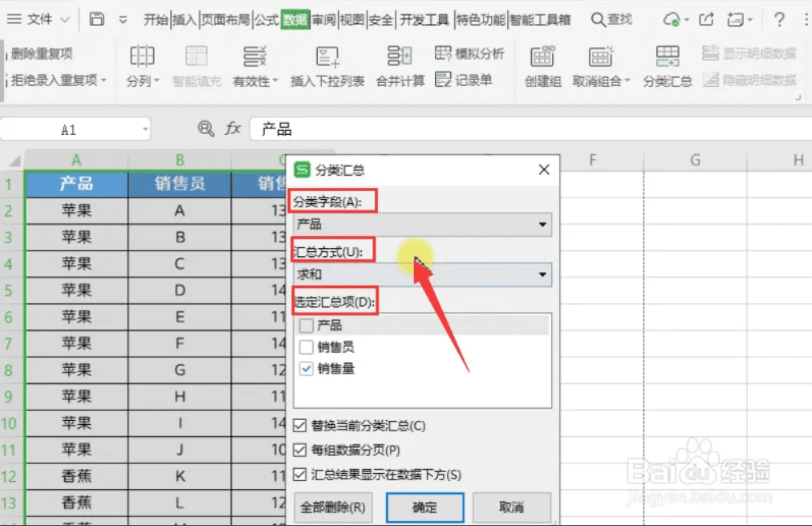Click the 全部删除 button
Screen dimensions: 812x526
333,507
